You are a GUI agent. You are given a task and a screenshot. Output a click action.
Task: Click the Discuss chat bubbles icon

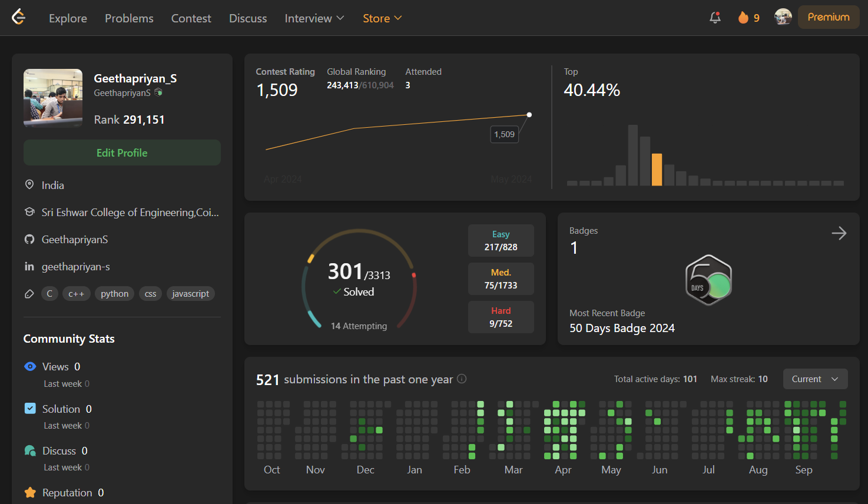30,450
